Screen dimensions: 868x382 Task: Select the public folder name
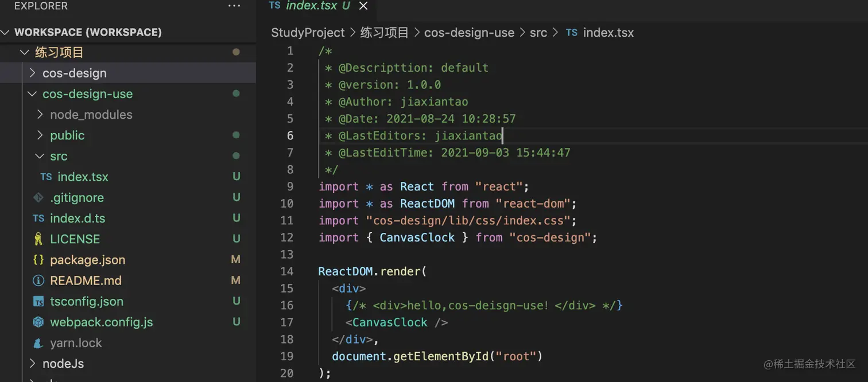[x=67, y=135]
